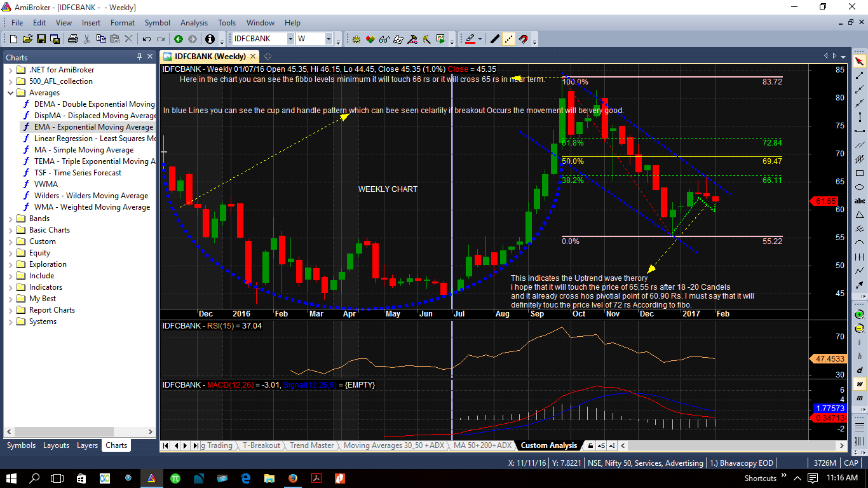Select VWMA formula in Averages
Image resolution: width=868 pixels, height=488 pixels.
click(46, 184)
